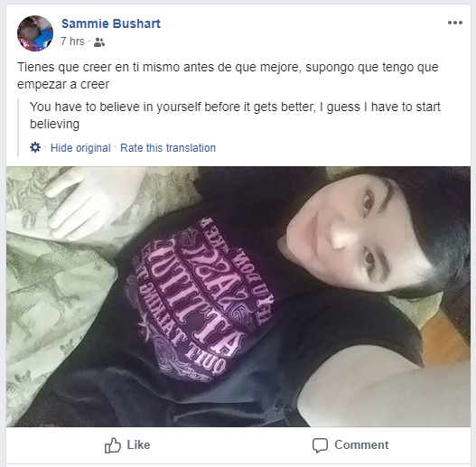
Task: Open the Sammie Bushart profile name link
Action: click(111, 23)
